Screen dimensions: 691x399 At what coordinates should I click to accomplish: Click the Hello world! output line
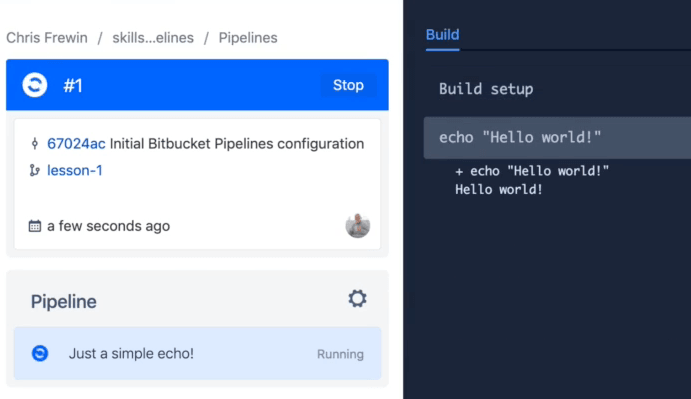click(498, 190)
